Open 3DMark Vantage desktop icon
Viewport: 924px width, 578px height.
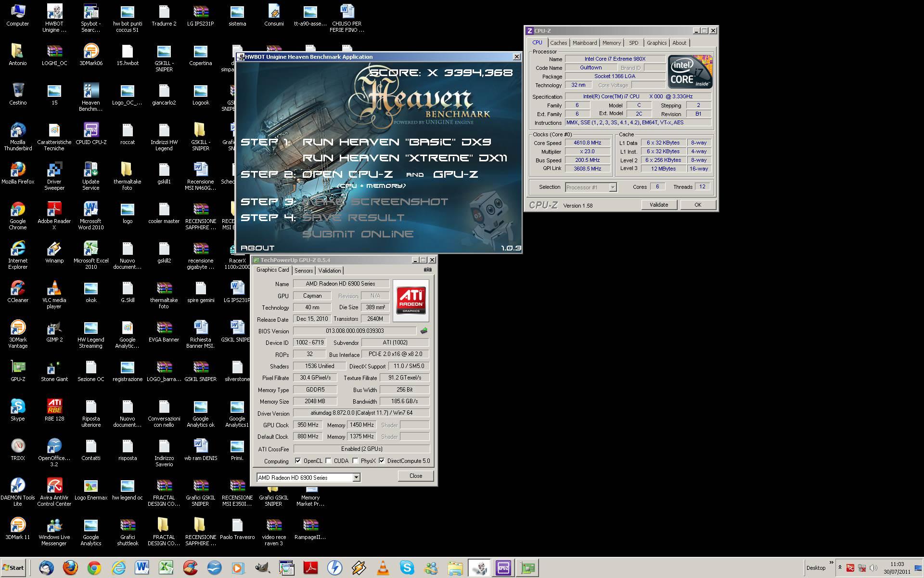[x=18, y=334]
